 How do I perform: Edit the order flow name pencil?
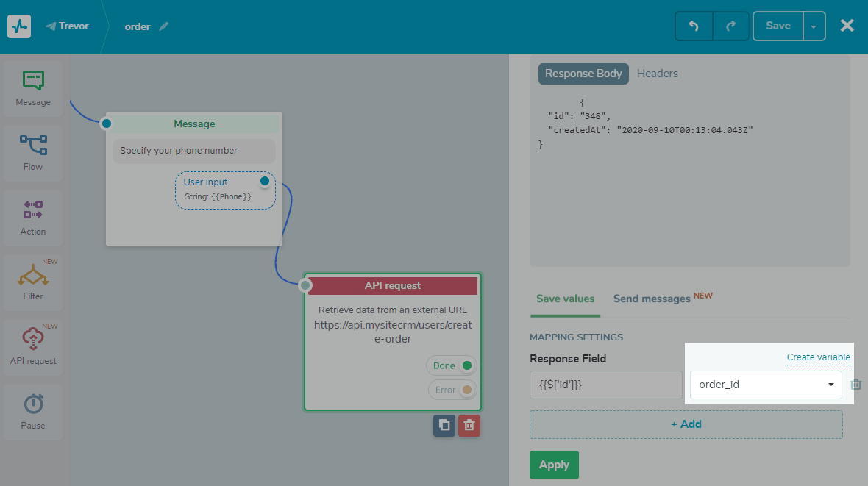click(x=164, y=26)
